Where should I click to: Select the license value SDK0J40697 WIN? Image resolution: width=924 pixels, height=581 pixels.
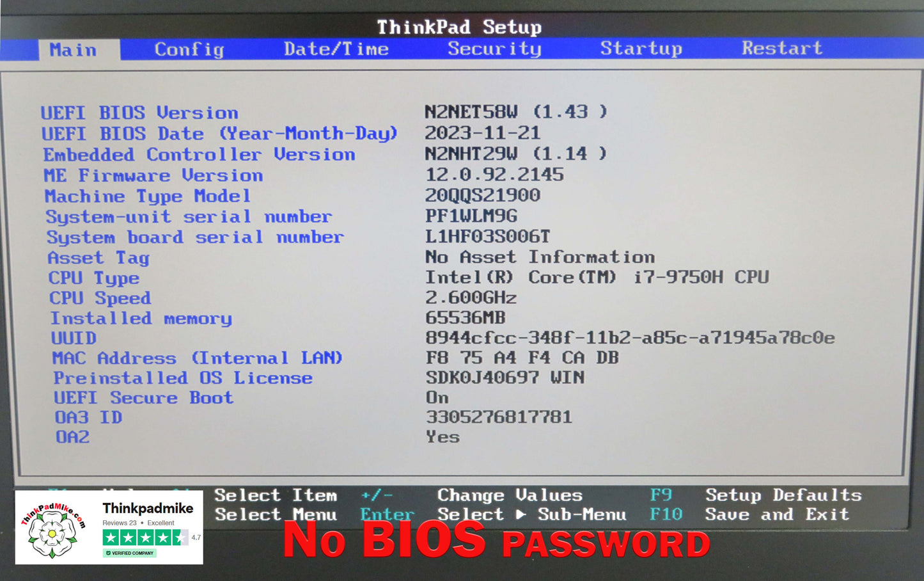click(505, 378)
